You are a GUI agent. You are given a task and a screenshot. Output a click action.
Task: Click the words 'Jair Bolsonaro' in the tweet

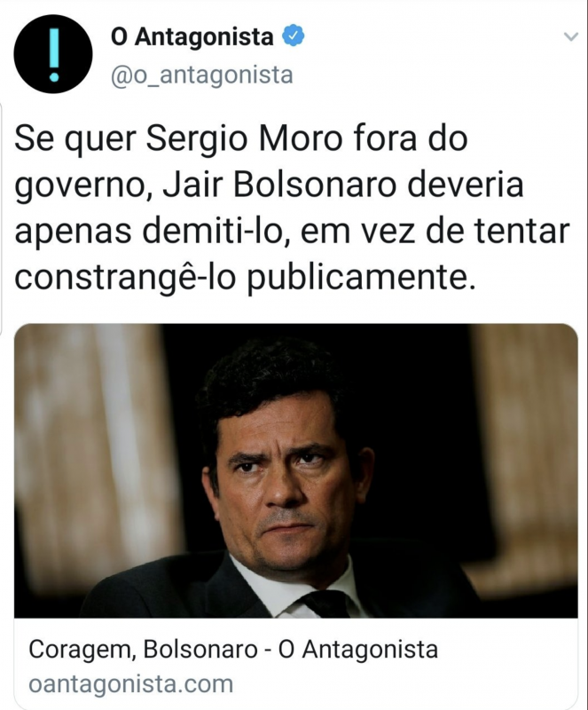[x=279, y=185]
